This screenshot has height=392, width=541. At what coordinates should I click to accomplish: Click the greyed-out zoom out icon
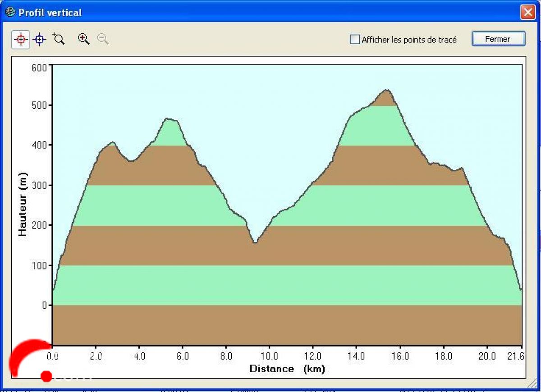pyautogui.click(x=103, y=39)
